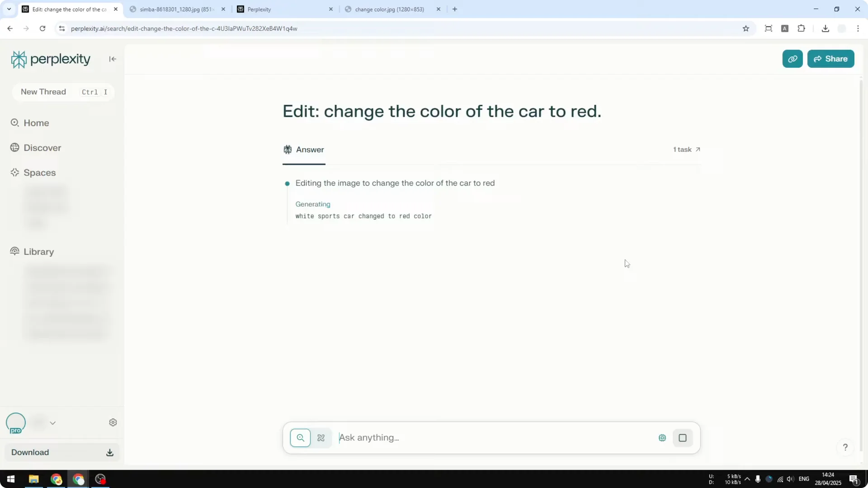Viewport: 868px width, 488px height.
Task: Expand the account options chevron
Action: [x=53, y=422]
